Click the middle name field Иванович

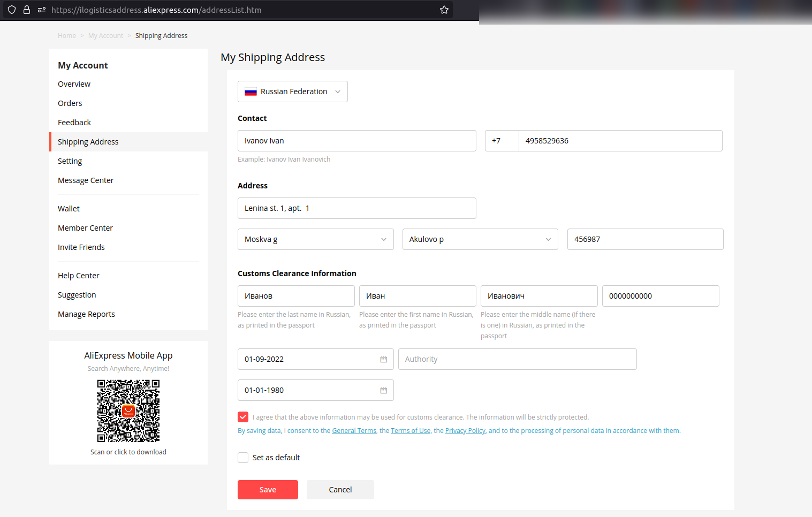[539, 296]
